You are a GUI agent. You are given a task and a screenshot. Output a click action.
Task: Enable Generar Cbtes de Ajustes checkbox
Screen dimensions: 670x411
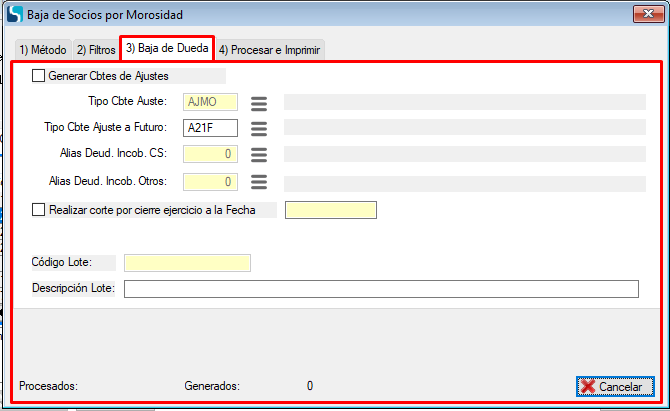[x=39, y=75]
